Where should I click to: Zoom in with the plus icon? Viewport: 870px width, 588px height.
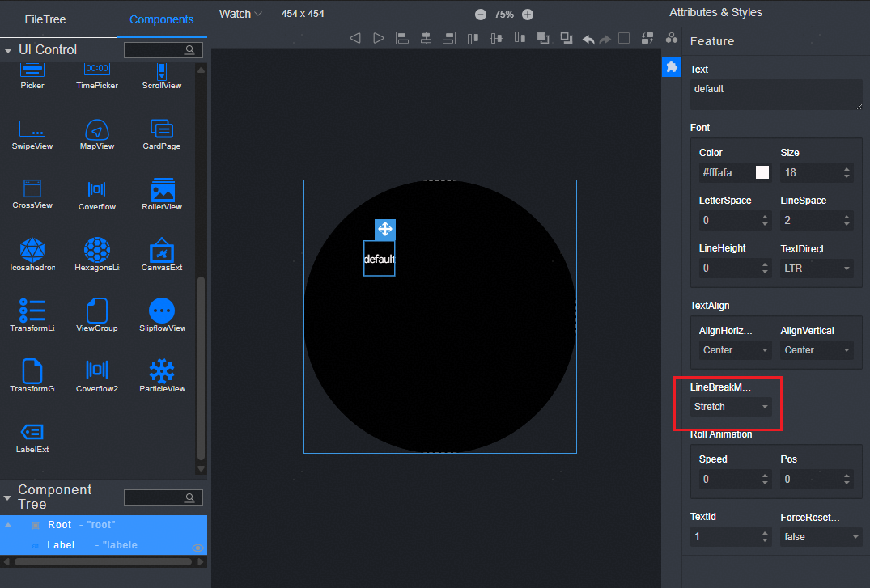pos(528,15)
